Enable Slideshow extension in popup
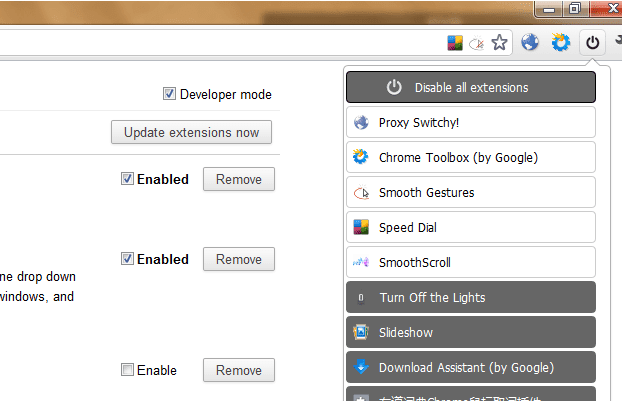The image size is (622, 403). point(471,332)
